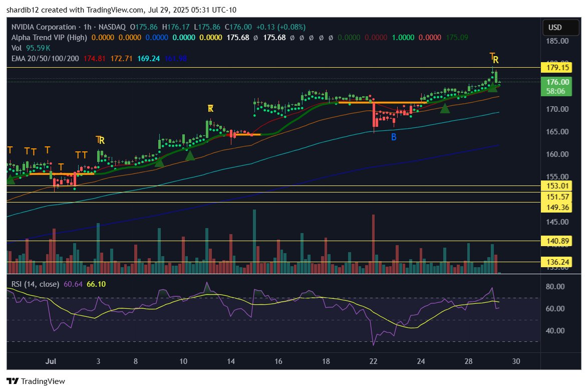Screen dimensions: 588x392
Task: Click the current price label 176.00
Action: [557, 82]
